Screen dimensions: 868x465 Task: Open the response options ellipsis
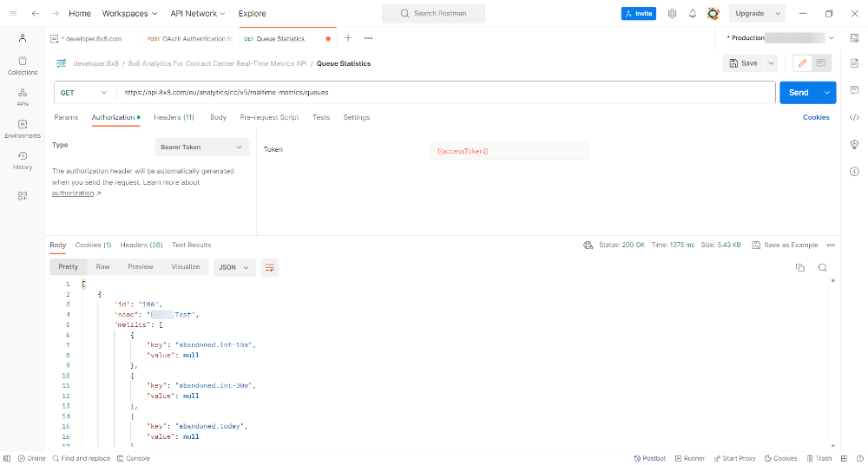coord(831,246)
